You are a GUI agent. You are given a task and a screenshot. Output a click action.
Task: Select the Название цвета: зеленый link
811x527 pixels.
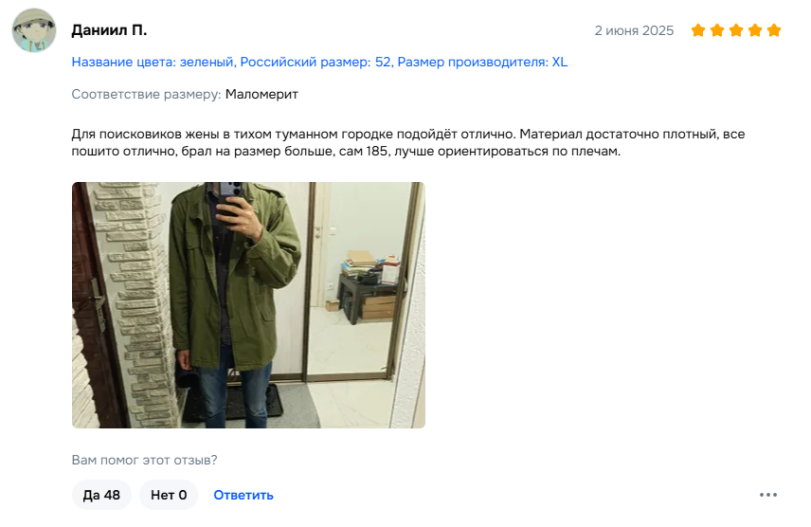click(153, 62)
